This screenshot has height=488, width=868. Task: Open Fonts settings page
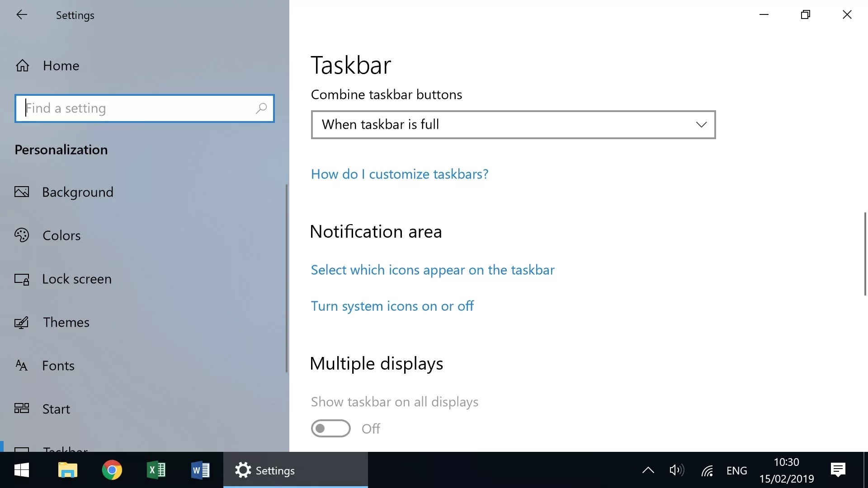(58, 366)
